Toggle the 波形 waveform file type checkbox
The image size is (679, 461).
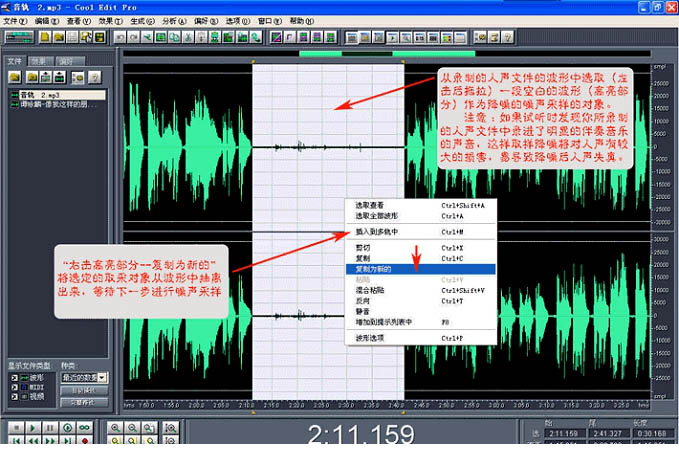14,378
